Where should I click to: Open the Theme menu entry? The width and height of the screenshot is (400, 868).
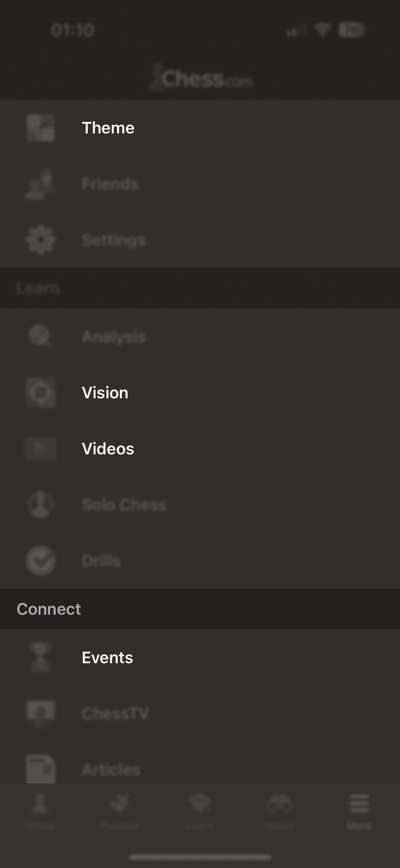click(200, 128)
